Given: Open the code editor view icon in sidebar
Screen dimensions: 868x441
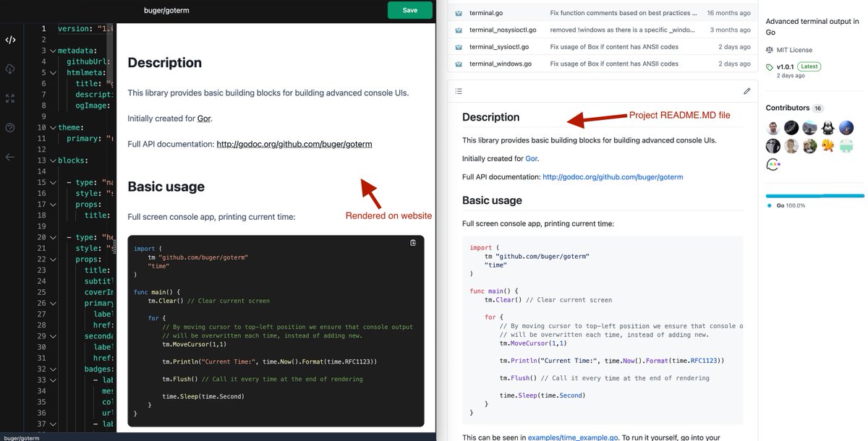Looking at the screenshot, I should tap(10, 40).
